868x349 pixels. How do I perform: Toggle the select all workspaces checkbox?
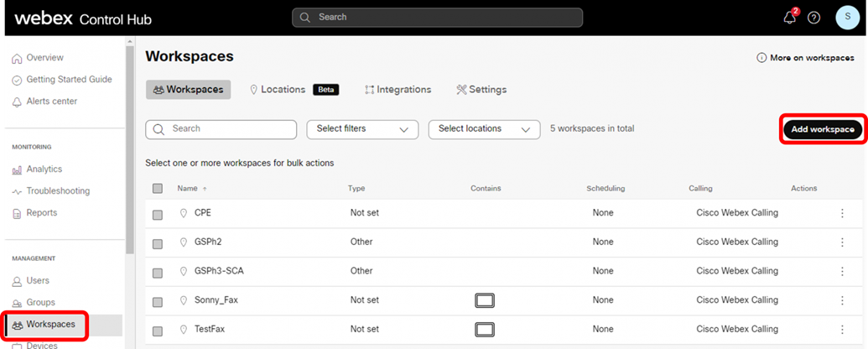pos(158,189)
